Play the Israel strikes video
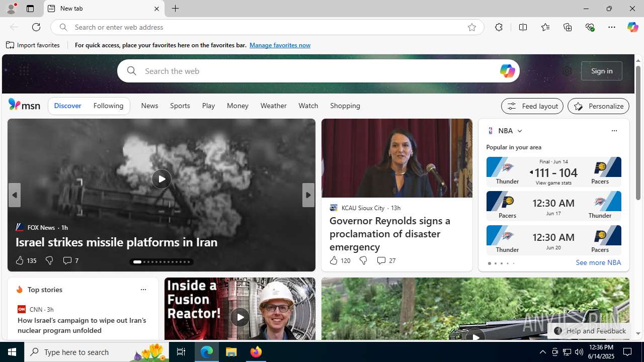Image resolution: width=644 pixels, height=362 pixels. [x=162, y=178]
